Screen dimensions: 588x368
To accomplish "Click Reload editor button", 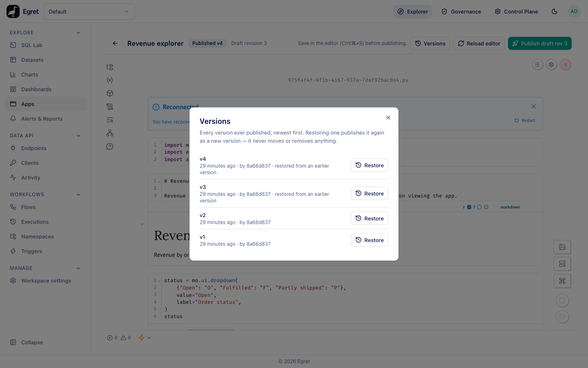I will click(479, 43).
